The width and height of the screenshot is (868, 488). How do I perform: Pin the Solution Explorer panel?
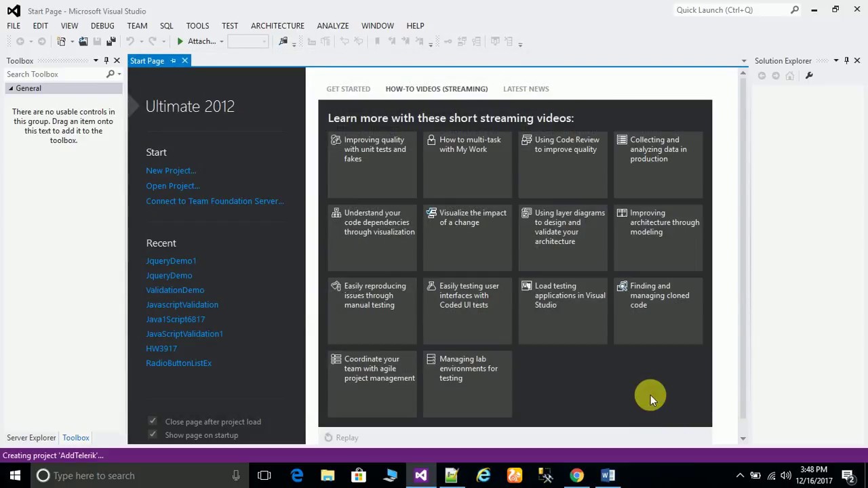click(x=846, y=60)
